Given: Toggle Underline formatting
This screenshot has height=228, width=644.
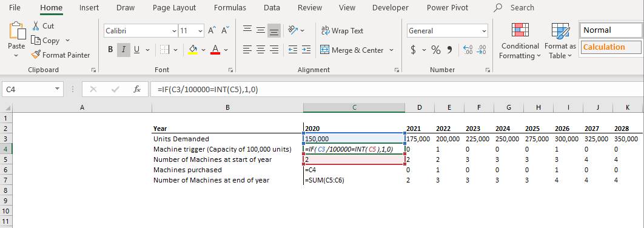Looking at the screenshot, I should [x=137, y=50].
